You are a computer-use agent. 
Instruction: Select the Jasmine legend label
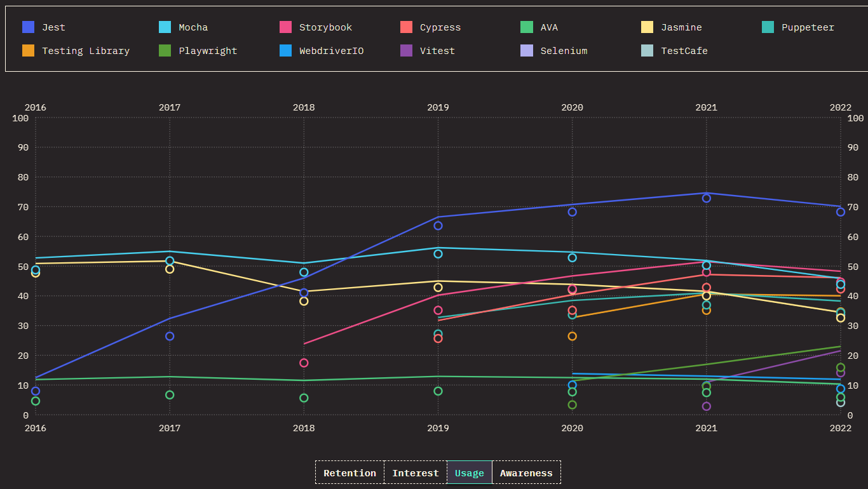click(681, 27)
